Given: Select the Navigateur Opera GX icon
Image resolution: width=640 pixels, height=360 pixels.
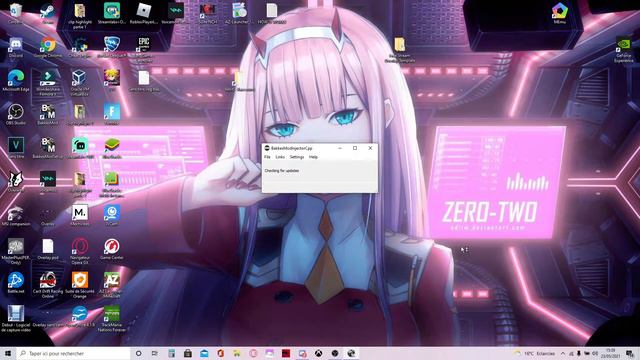Looking at the screenshot, I should click(x=80, y=251).
